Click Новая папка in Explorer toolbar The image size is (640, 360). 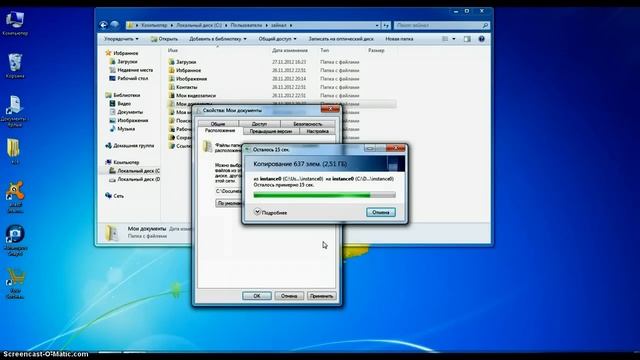click(399, 39)
